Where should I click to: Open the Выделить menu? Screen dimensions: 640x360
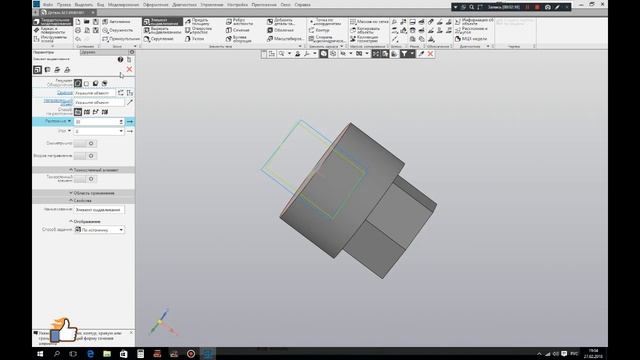pyautogui.click(x=84, y=4)
